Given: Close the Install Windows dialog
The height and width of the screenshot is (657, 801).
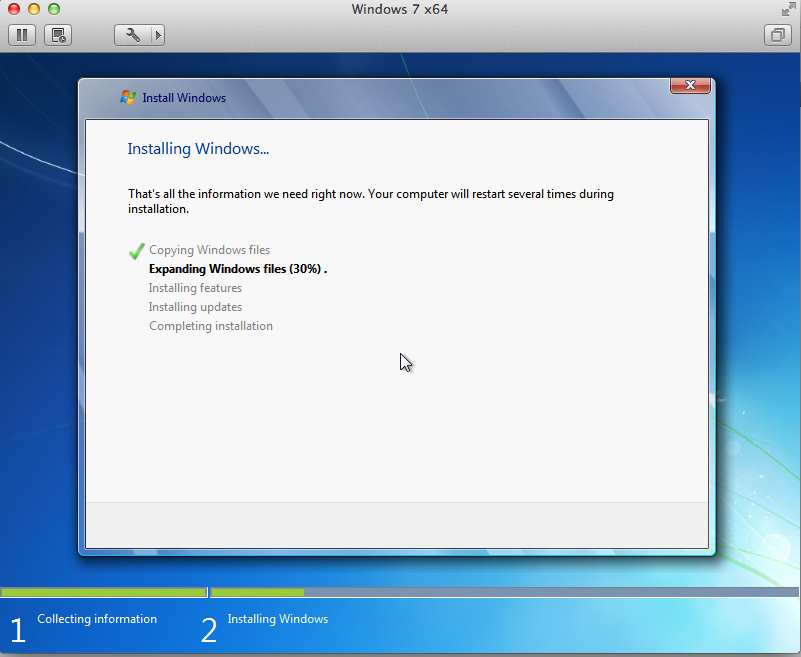Looking at the screenshot, I should point(690,85).
